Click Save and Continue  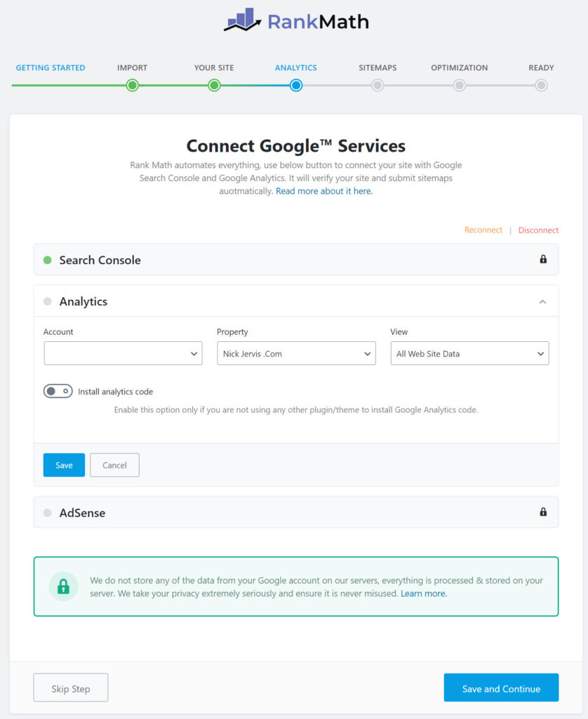501,688
